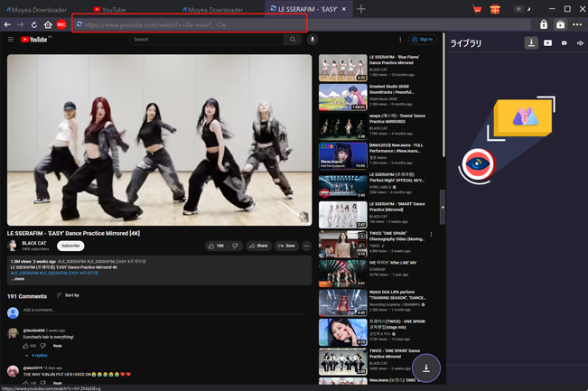The image size is (588, 391).
Task: Click the Share button
Action: pos(258,246)
